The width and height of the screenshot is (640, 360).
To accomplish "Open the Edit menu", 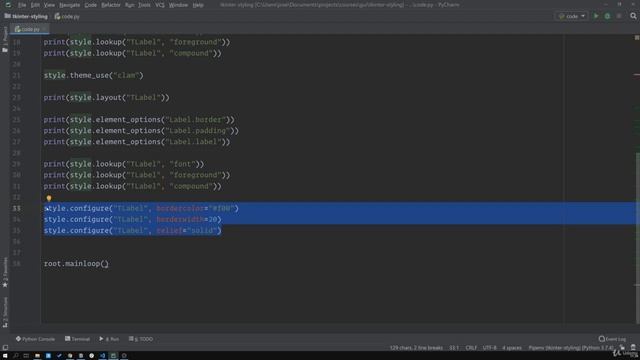I will 36,5.
